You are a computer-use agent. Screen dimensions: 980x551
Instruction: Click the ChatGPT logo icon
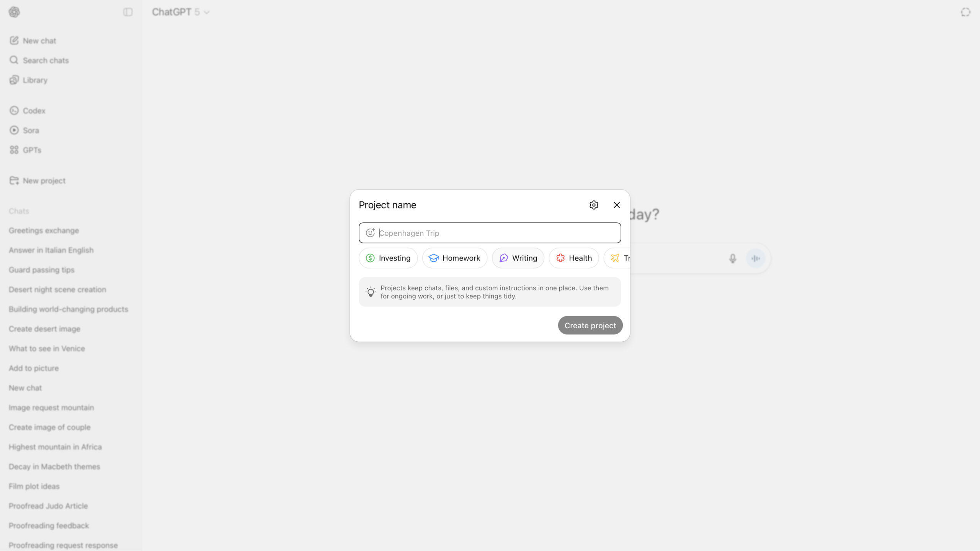coord(14,12)
